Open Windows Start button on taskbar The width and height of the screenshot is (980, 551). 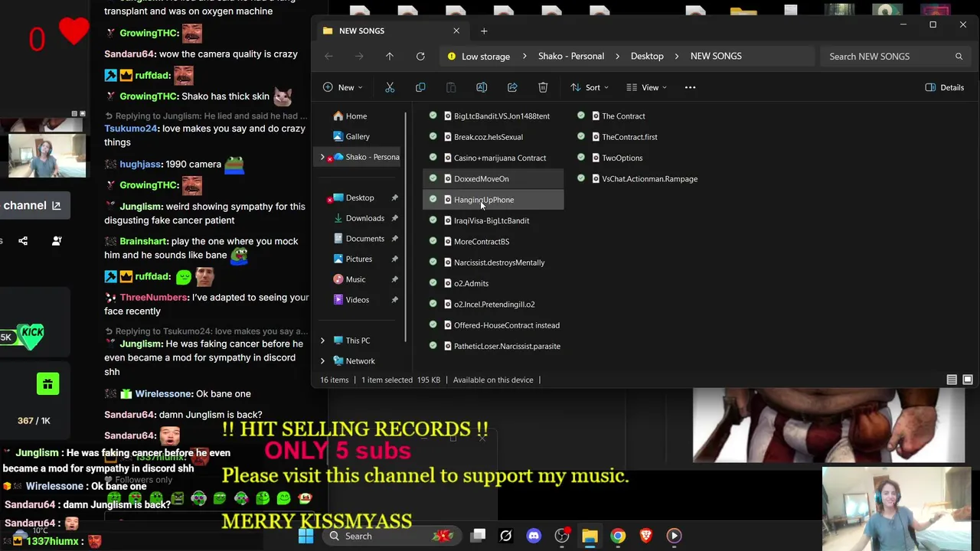pyautogui.click(x=305, y=536)
